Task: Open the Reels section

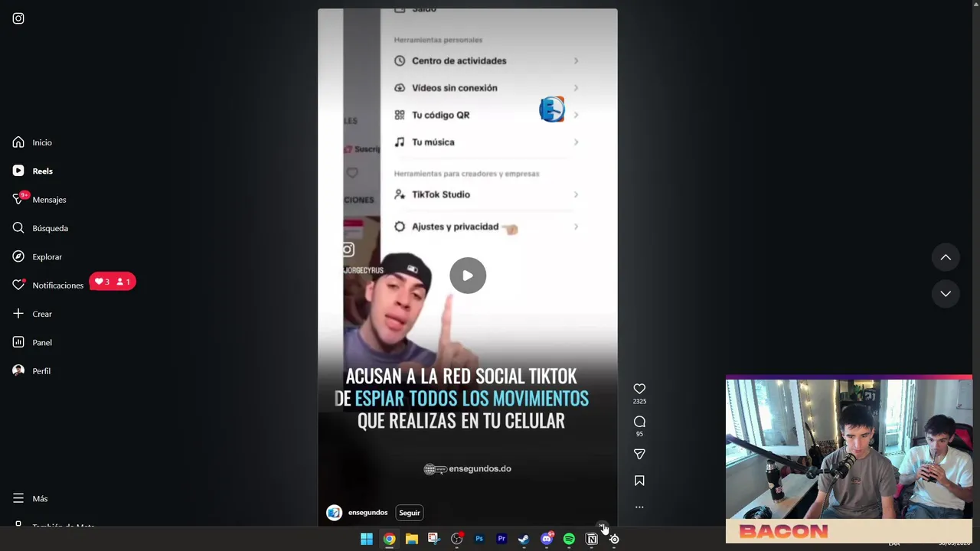Action: click(x=32, y=171)
